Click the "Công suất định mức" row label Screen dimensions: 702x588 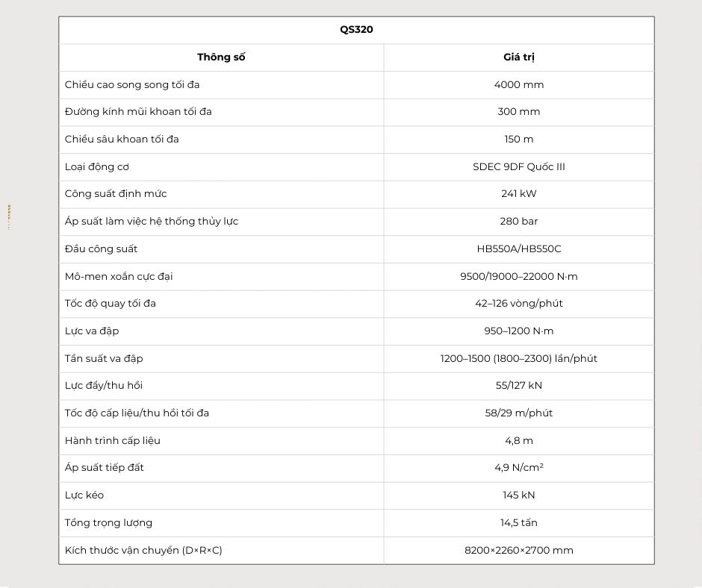pyautogui.click(x=116, y=194)
